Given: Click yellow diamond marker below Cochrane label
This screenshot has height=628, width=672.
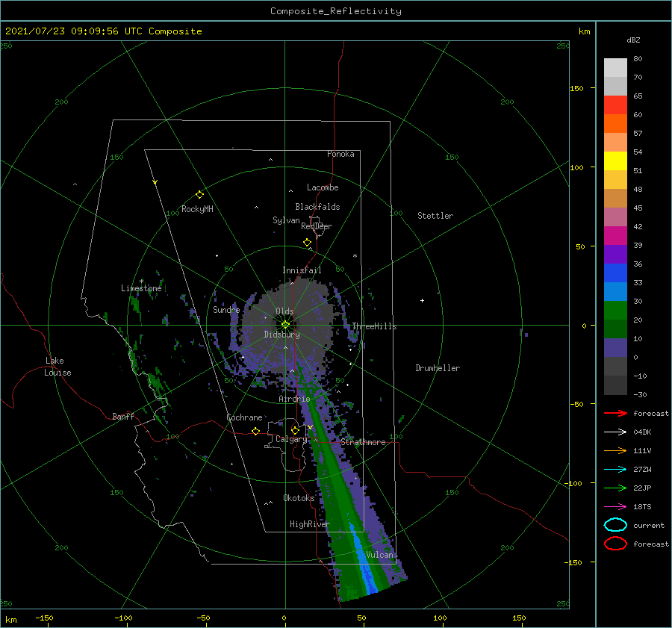Looking at the screenshot, I should [x=256, y=432].
